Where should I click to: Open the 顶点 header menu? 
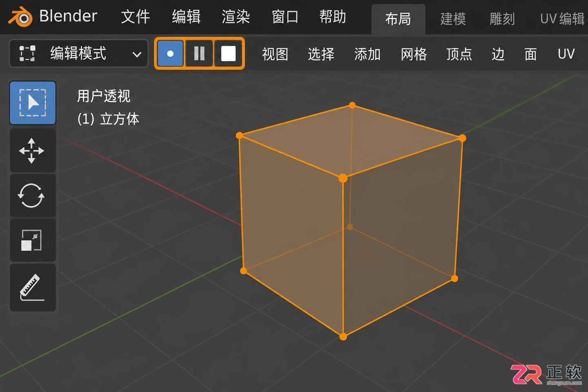point(459,54)
